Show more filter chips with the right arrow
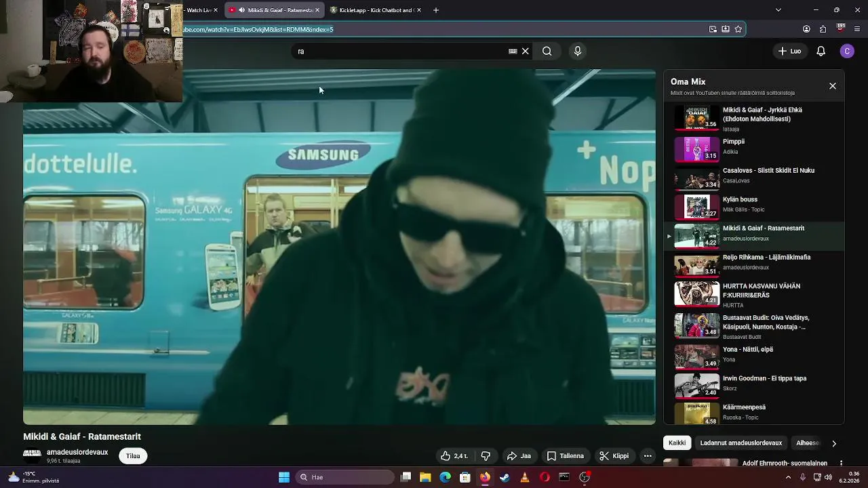The width and height of the screenshot is (868, 488). (x=834, y=443)
